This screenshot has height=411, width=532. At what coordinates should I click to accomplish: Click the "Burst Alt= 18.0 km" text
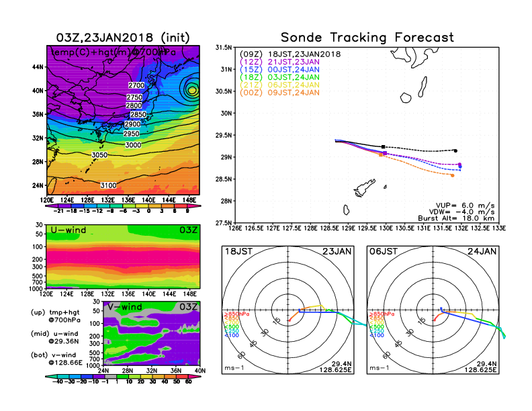456,218
